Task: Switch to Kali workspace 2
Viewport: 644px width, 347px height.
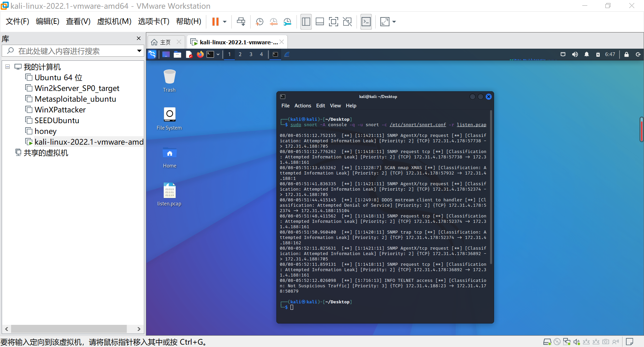Action: pos(240,54)
